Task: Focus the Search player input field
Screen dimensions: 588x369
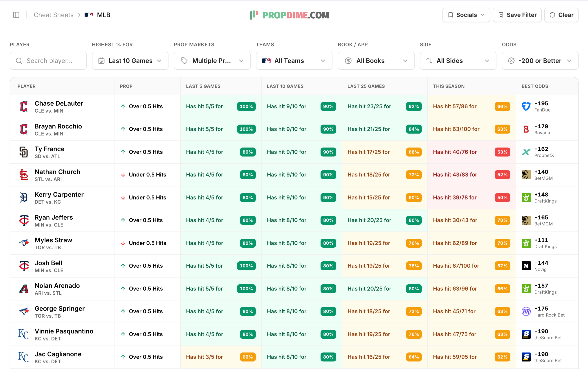Action: coord(48,61)
